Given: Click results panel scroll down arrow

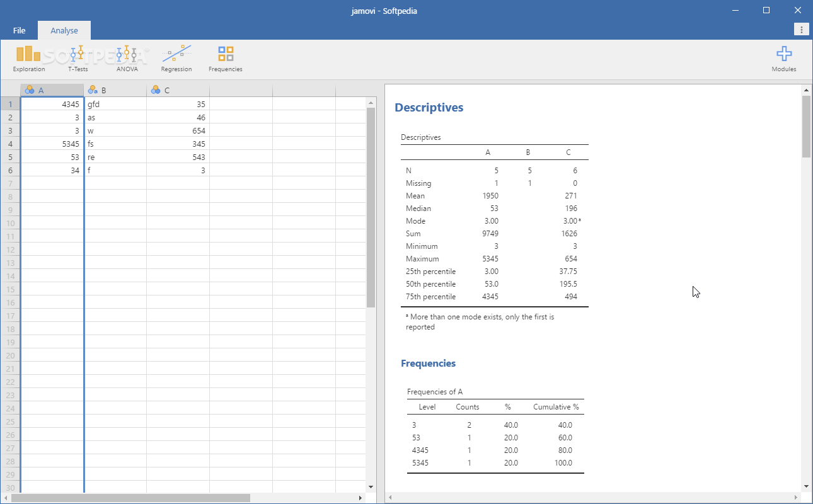Looking at the screenshot, I should pyautogui.click(x=806, y=486).
